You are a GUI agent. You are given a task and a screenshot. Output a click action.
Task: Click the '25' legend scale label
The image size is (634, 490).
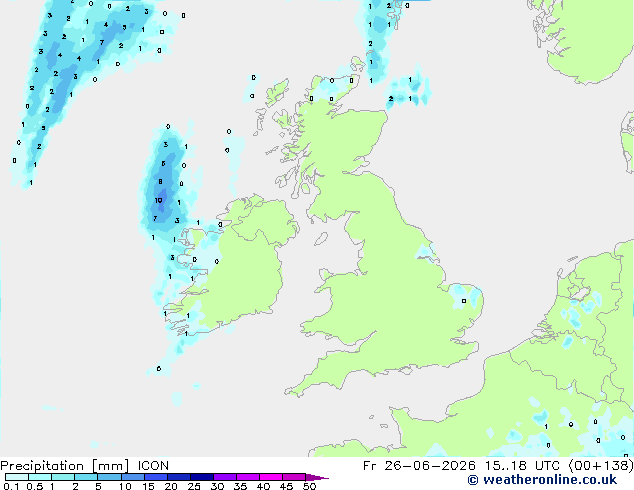point(194,486)
